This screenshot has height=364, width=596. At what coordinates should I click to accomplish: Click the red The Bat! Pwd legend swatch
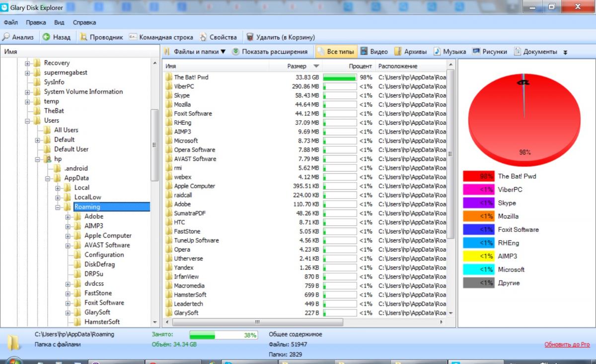479,176
